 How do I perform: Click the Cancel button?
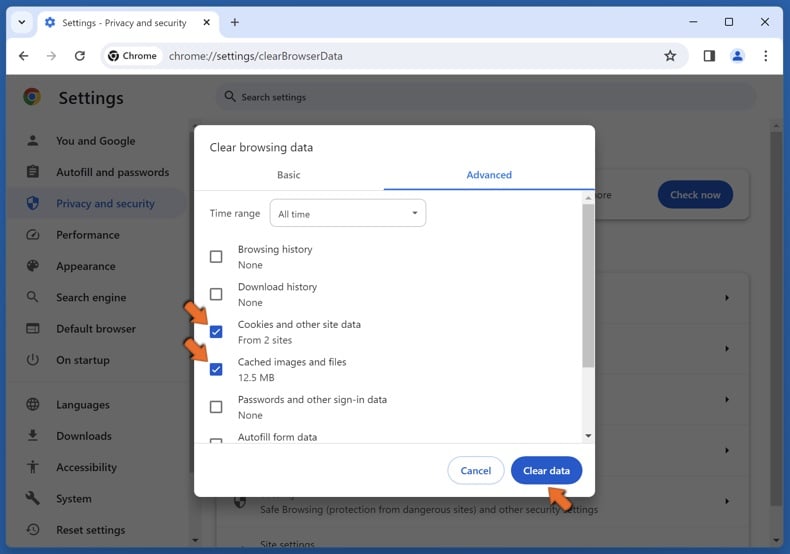point(476,470)
